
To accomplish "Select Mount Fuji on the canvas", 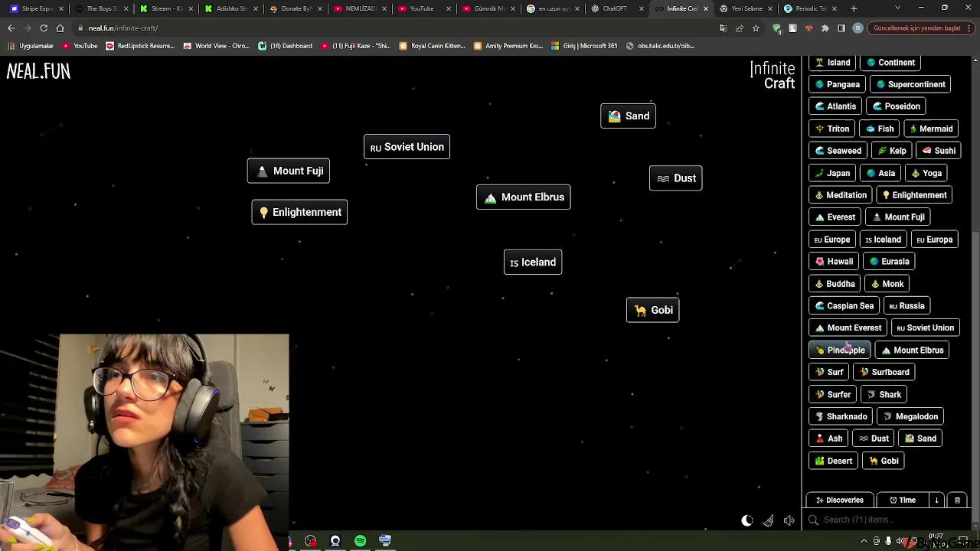I will tap(289, 171).
